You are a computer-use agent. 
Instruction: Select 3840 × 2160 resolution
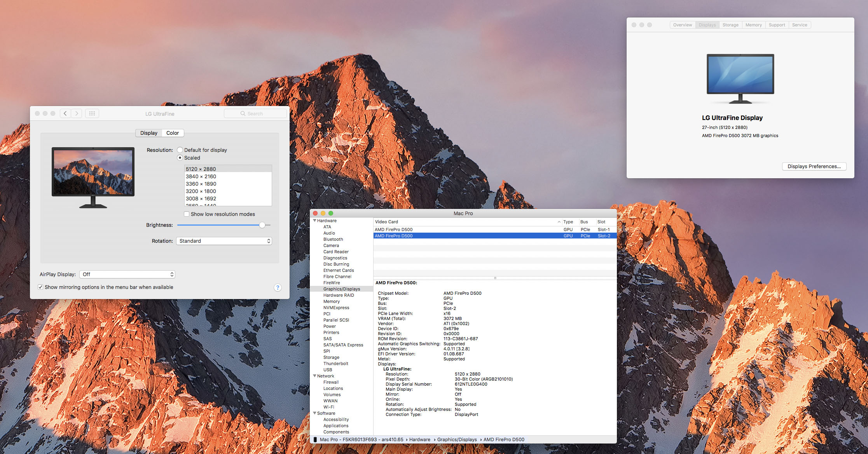tap(228, 176)
